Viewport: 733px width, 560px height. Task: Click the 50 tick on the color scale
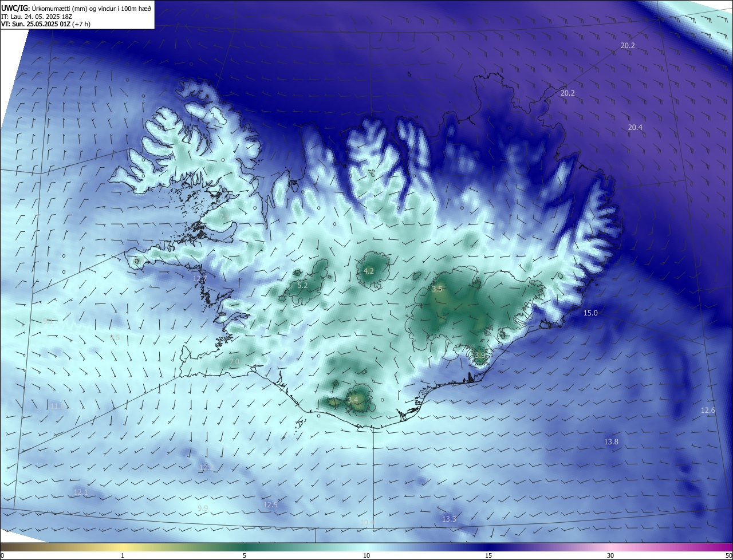tap(728, 555)
